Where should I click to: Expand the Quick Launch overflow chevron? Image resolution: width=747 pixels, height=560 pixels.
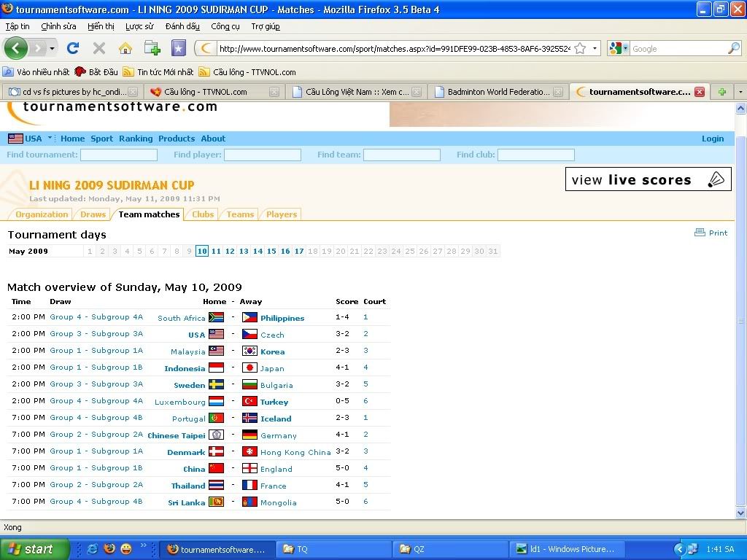[x=143, y=545]
